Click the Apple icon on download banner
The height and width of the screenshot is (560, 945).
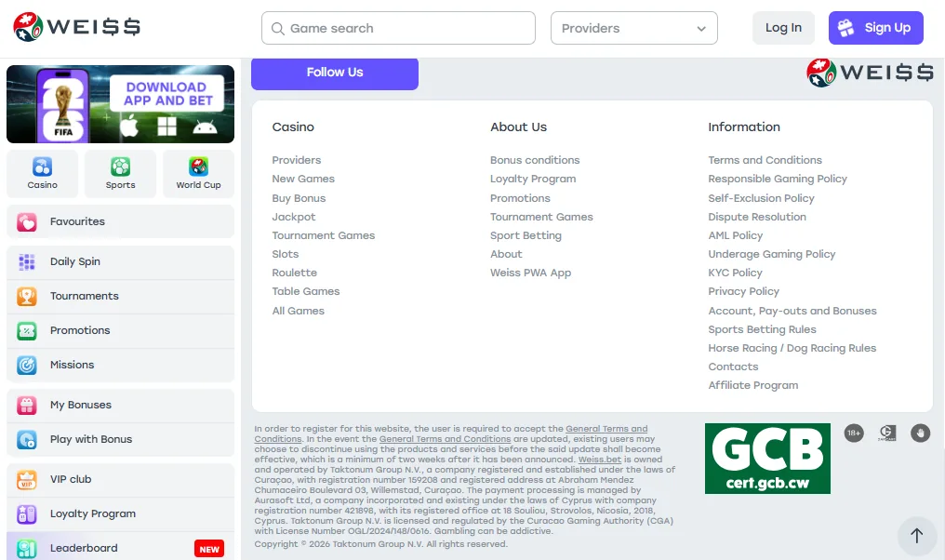click(x=129, y=126)
